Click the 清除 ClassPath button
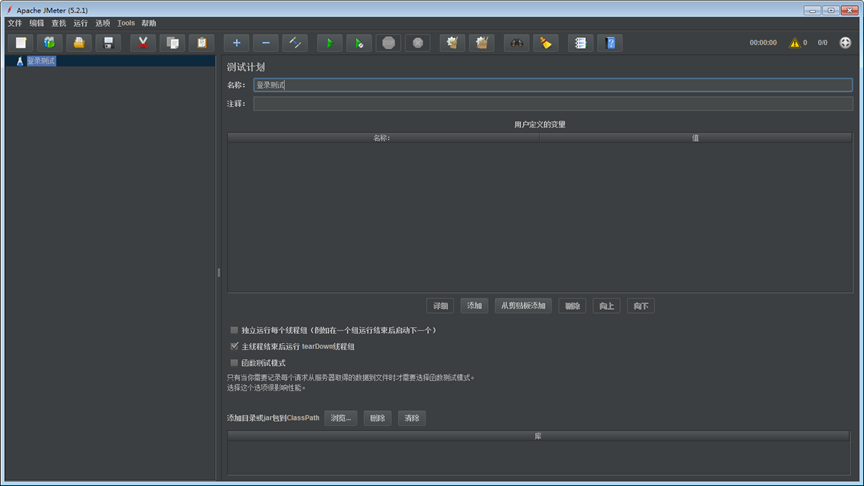The height and width of the screenshot is (486, 864). [x=412, y=418]
